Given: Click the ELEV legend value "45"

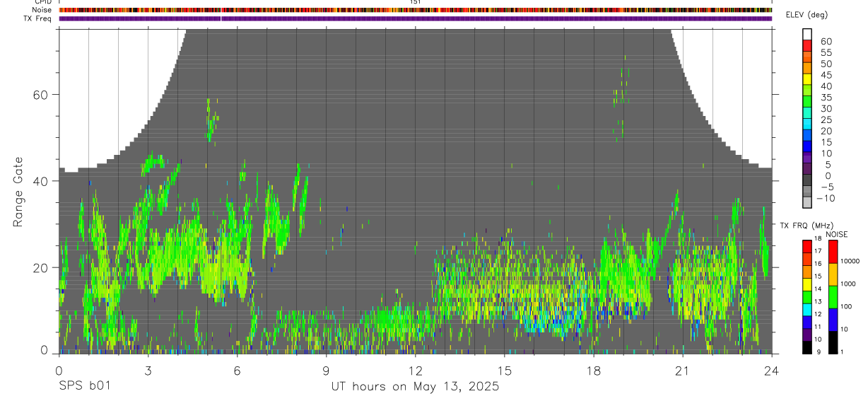Looking at the screenshot, I should [826, 75].
